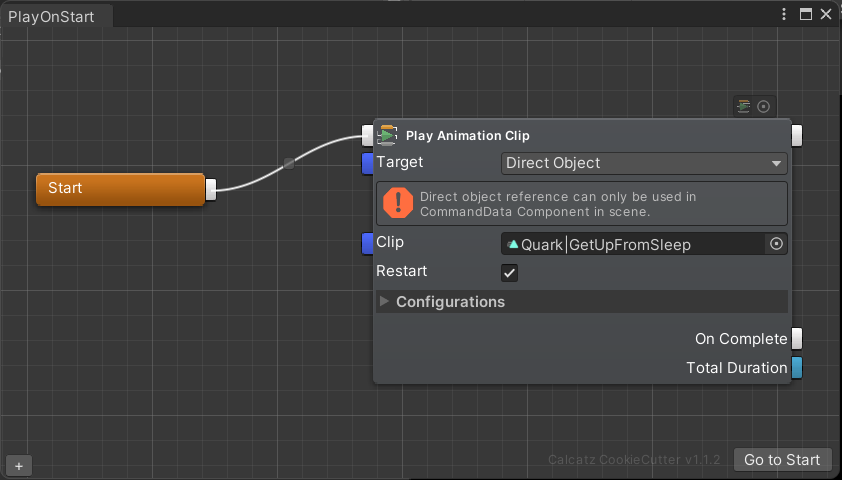Click the target circle icon above node
The width and height of the screenshot is (842, 480).
point(763,106)
